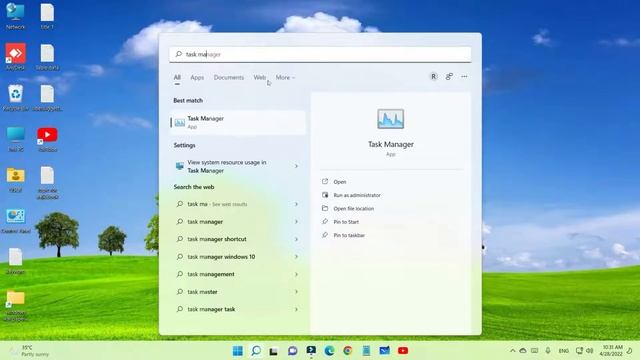The height and width of the screenshot is (360, 640).
Task: Open clock and date in taskbar
Action: tap(611, 351)
